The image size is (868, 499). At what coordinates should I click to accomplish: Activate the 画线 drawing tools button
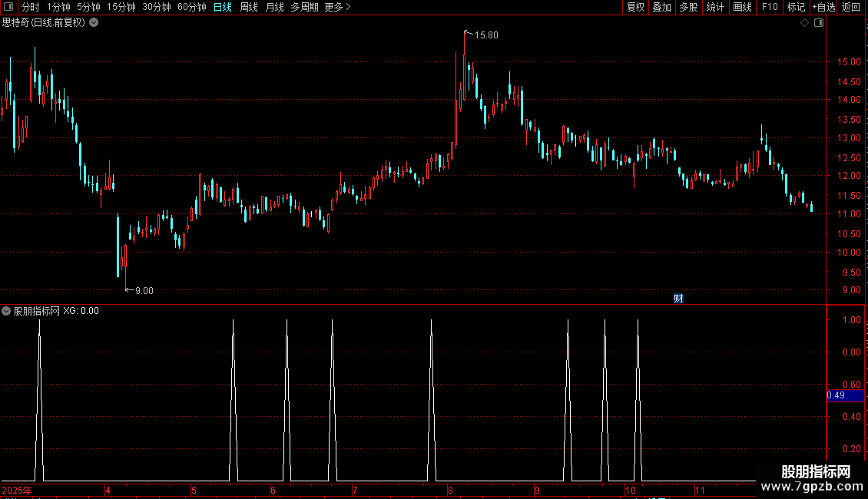(x=742, y=7)
